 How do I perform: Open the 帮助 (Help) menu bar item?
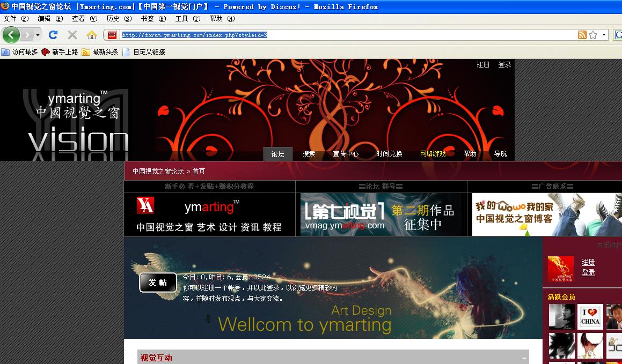tap(222, 19)
